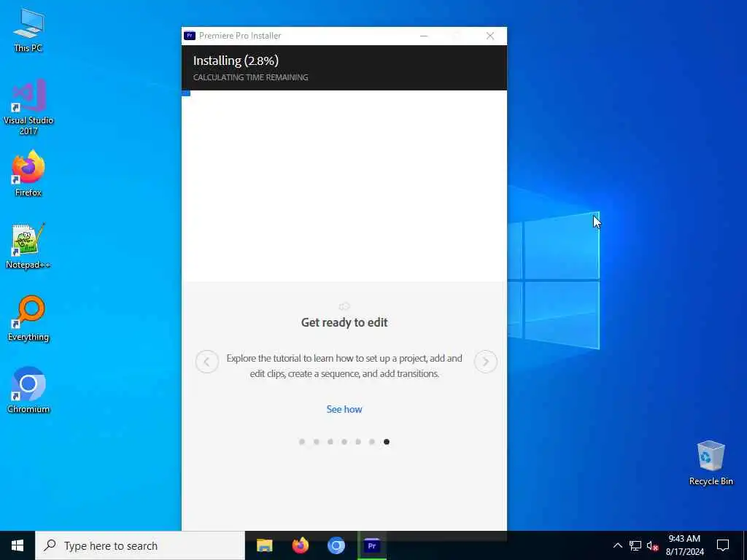Open the Recycle Bin
This screenshot has width=747, height=560.
[x=711, y=463]
